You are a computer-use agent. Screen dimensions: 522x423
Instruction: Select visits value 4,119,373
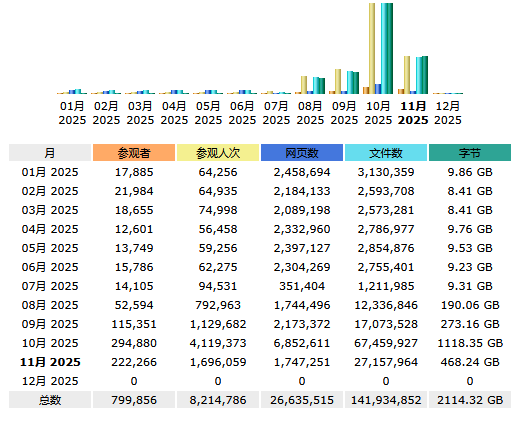tap(218, 343)
